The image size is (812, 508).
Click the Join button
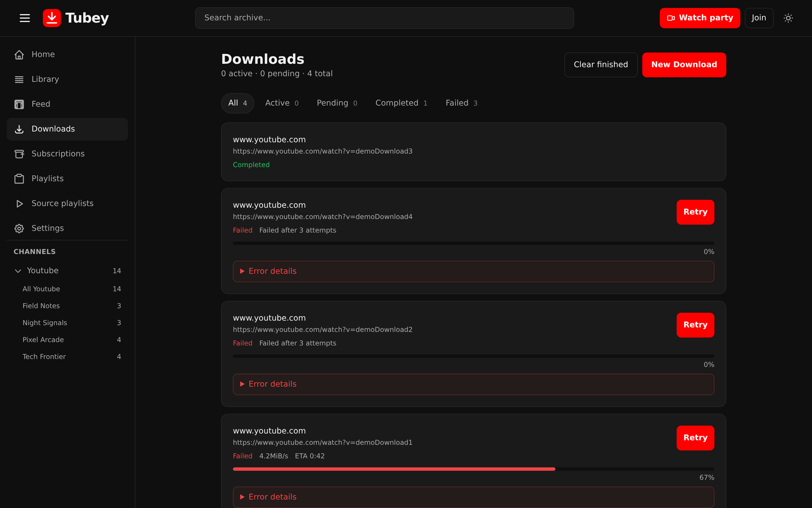(759, 18)
